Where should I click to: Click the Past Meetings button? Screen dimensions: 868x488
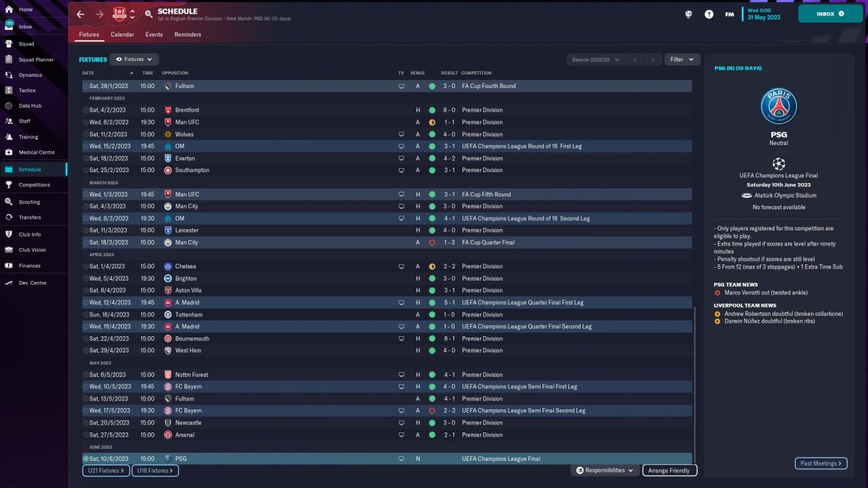pyautogui.click(x=821, y=464)
